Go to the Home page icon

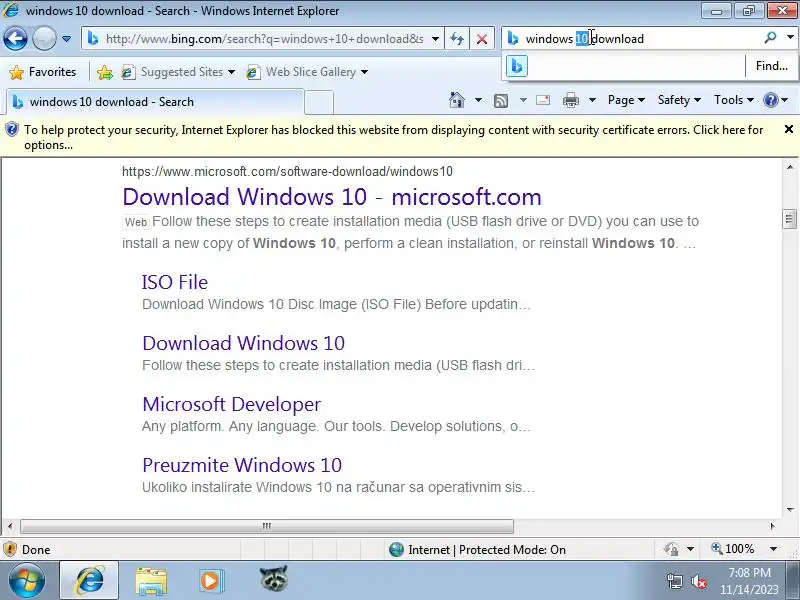pos(457,100)
